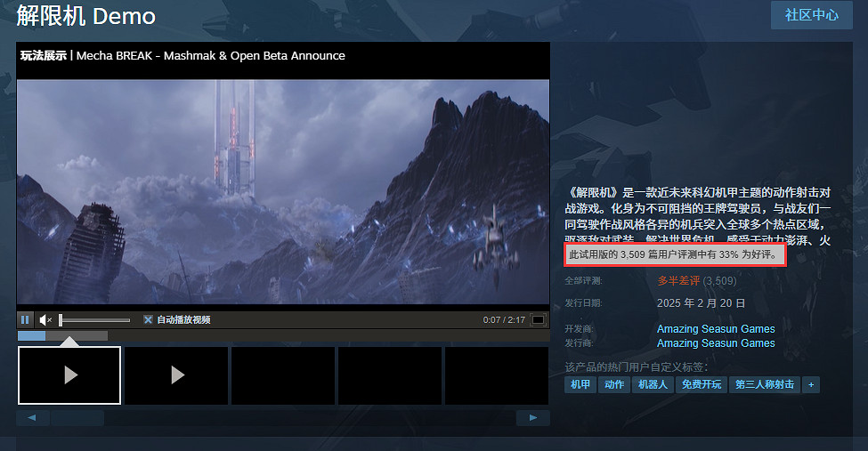Click the video player frame

[283, 192]
